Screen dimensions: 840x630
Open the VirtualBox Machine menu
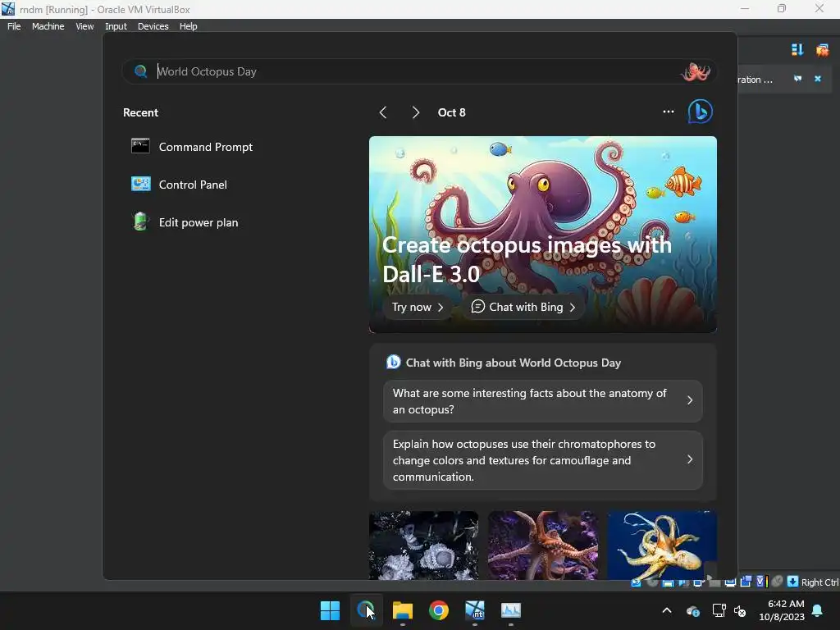coord(48,26)
